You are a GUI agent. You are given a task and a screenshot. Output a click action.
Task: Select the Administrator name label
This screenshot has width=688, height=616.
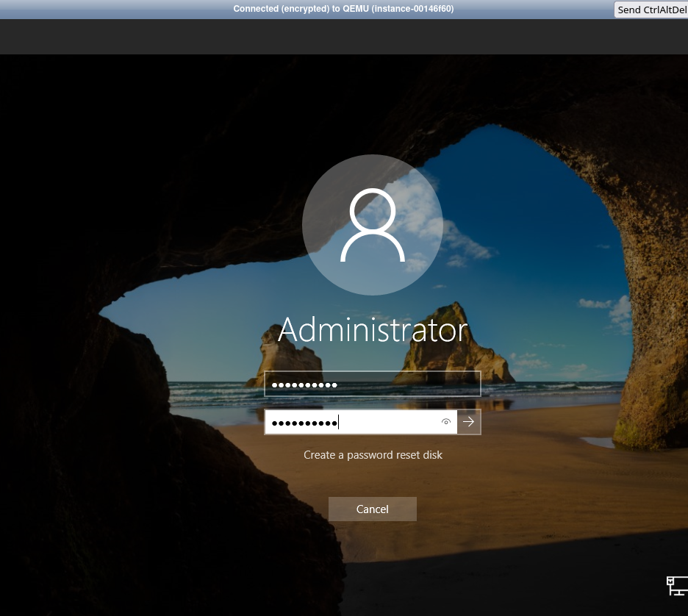click(x=373, y=329)
